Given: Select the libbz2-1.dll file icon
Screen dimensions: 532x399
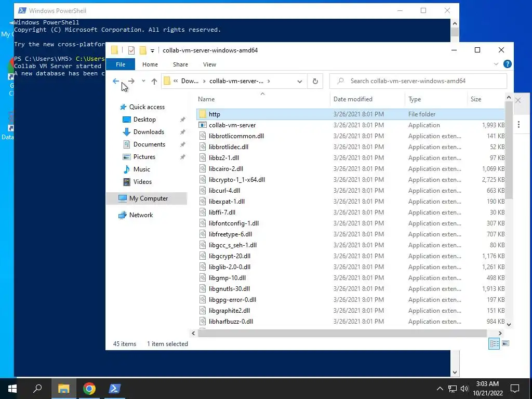Looking at the screenshot, I should pos(203,158).
